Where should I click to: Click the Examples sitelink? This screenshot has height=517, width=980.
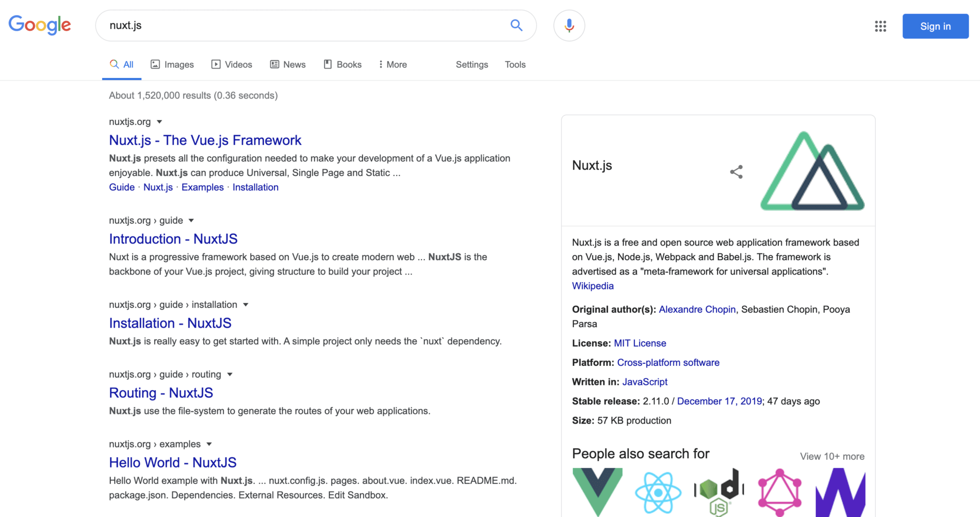coord(203,187)
